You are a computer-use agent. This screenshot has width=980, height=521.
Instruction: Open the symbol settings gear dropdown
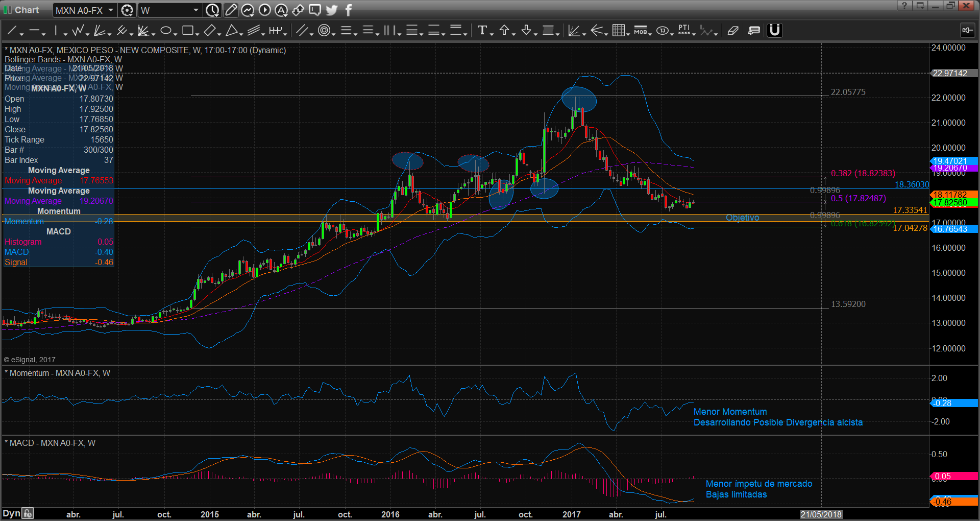(127, 10)
